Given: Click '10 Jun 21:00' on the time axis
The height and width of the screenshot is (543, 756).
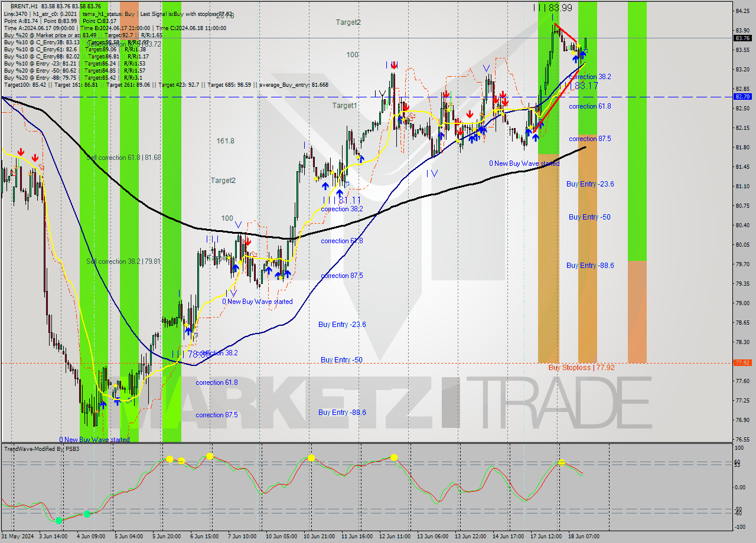Looking at the screenshot, I should [x=320, y=536].
